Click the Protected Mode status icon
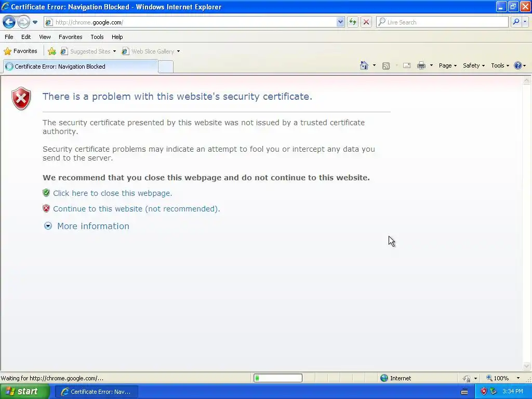Screen dimensions: 532x399 467,378
